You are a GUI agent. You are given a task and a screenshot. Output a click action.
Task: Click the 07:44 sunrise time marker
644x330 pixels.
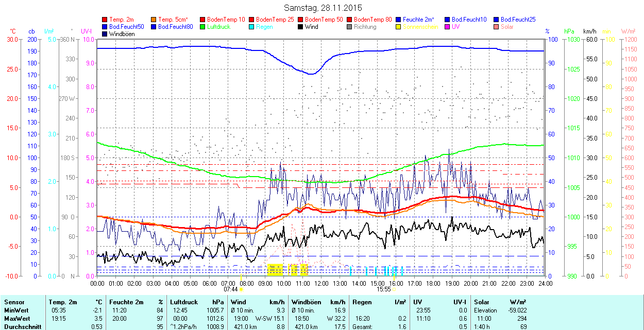(x=230, y=289)
